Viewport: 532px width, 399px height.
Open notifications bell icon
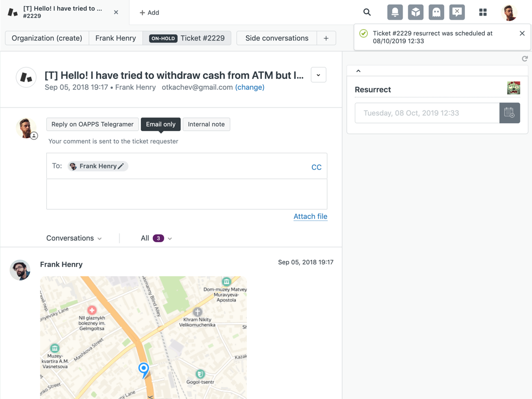[x=395, y=12]
